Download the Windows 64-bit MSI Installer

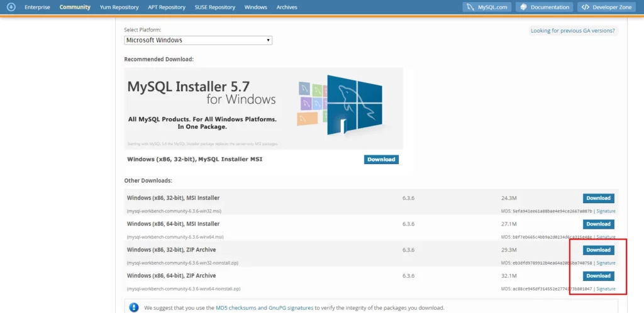coord(599,224)
